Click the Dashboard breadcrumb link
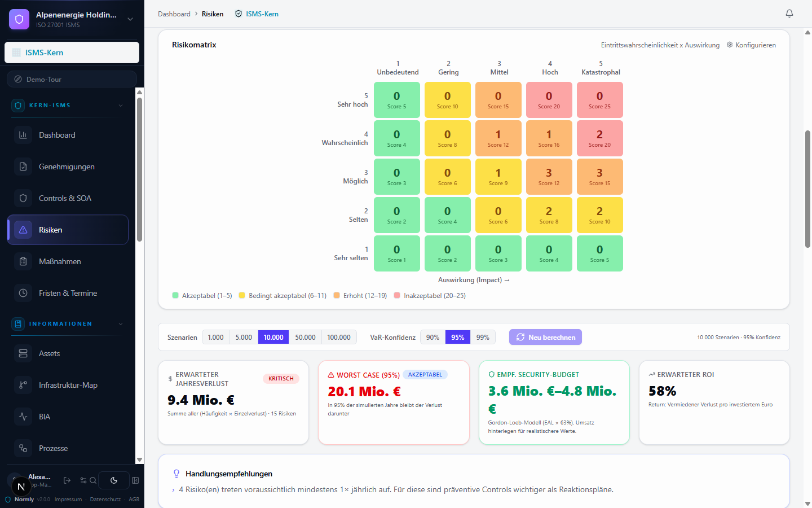This screenshot has width=812, height=508. point(174,14)
